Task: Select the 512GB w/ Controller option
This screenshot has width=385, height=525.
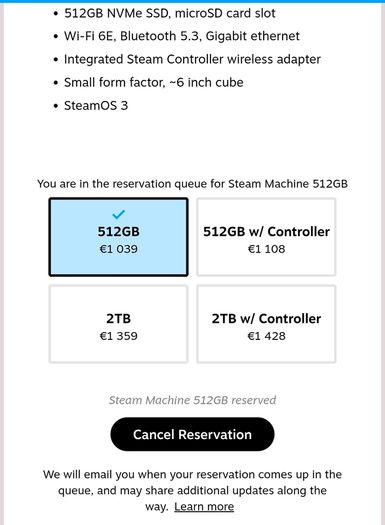Action: point(266,237)
